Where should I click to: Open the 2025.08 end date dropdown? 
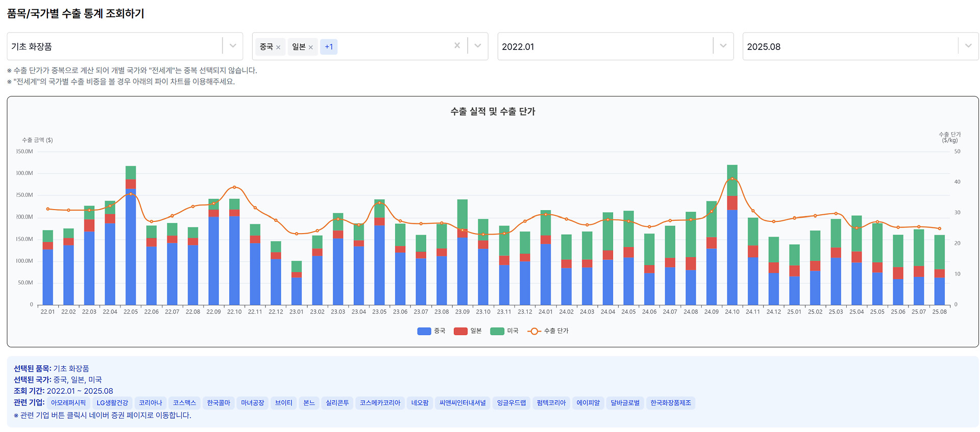pos(968,46)
